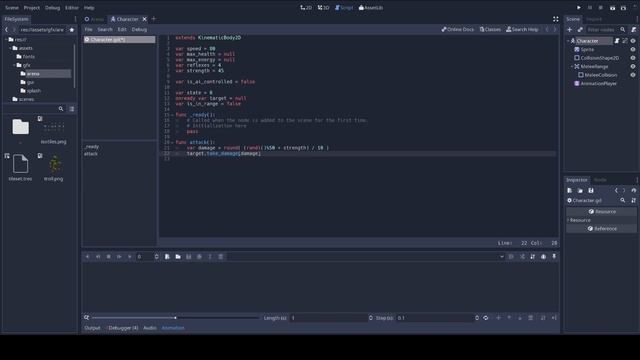The image size is (640, 360).
Task: Toggle visibility of the Character node
Action: [633, 41]
